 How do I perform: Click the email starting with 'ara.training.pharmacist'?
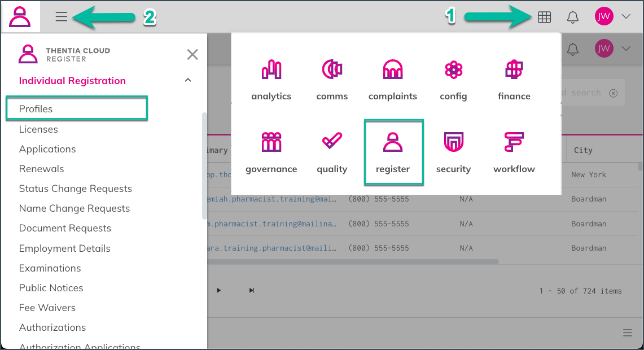pos(272,248)
